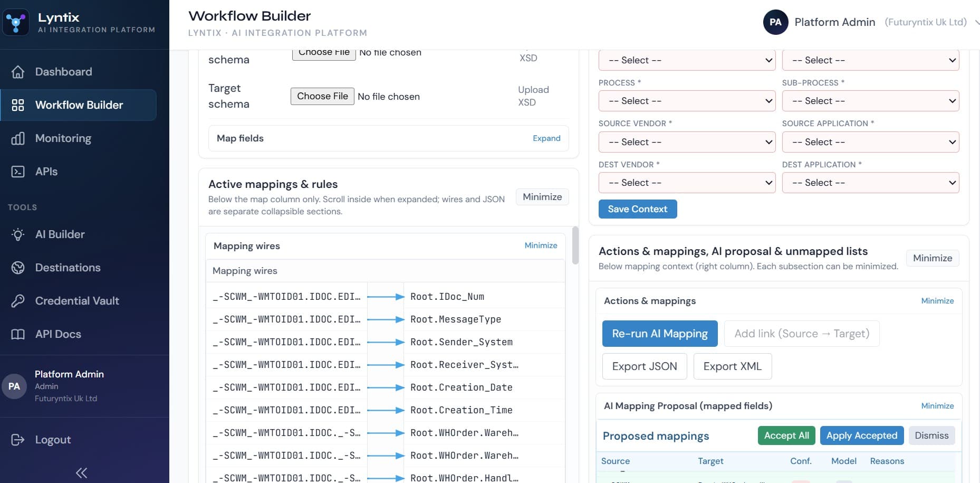Sort by the Conf. column header

(x=801, y=461)
